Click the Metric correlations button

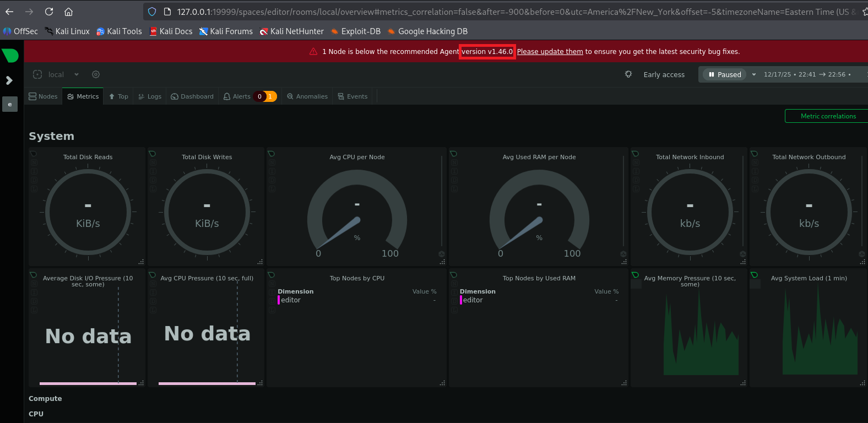827,116
